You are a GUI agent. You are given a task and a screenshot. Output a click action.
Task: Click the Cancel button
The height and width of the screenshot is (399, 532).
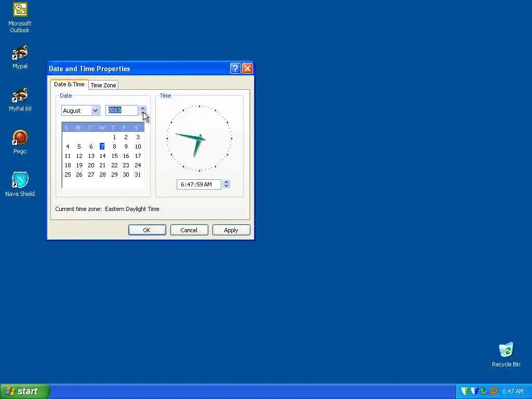tap(189, 230)
